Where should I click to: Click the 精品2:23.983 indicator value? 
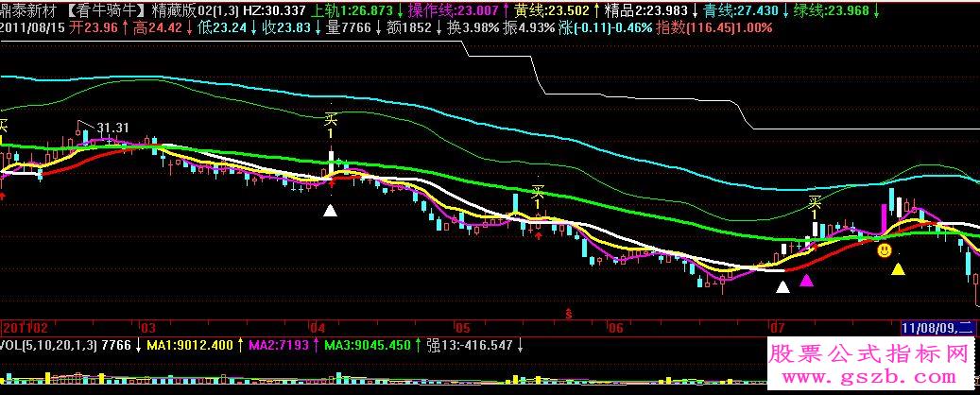645,10
